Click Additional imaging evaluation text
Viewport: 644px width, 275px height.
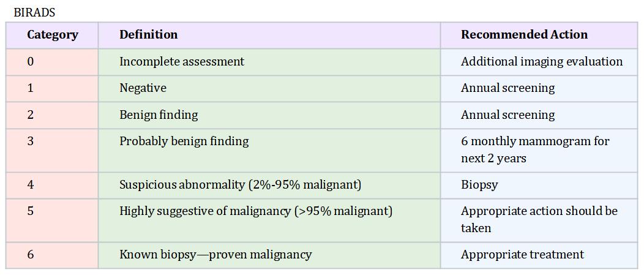(x=542, y=62)
